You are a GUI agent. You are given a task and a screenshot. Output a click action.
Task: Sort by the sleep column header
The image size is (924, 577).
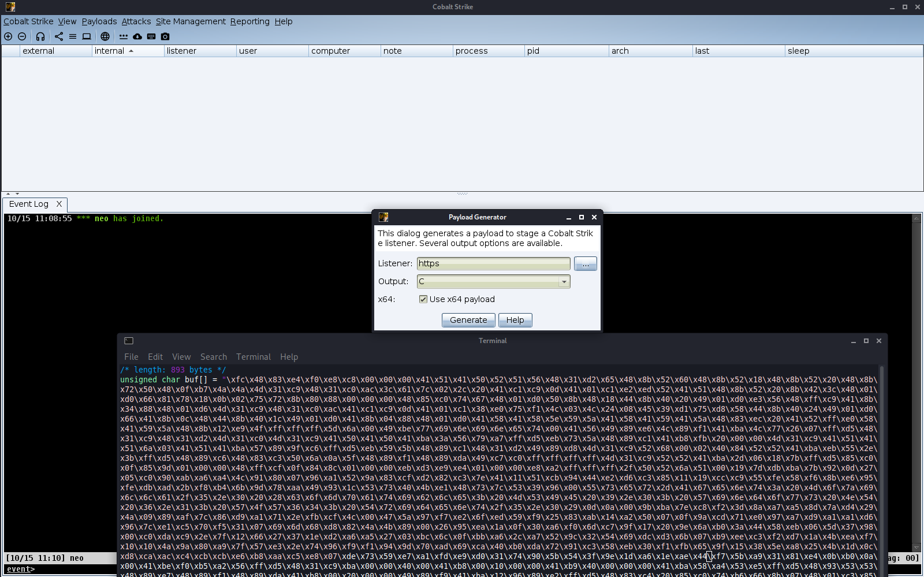[x=854, y=51]
